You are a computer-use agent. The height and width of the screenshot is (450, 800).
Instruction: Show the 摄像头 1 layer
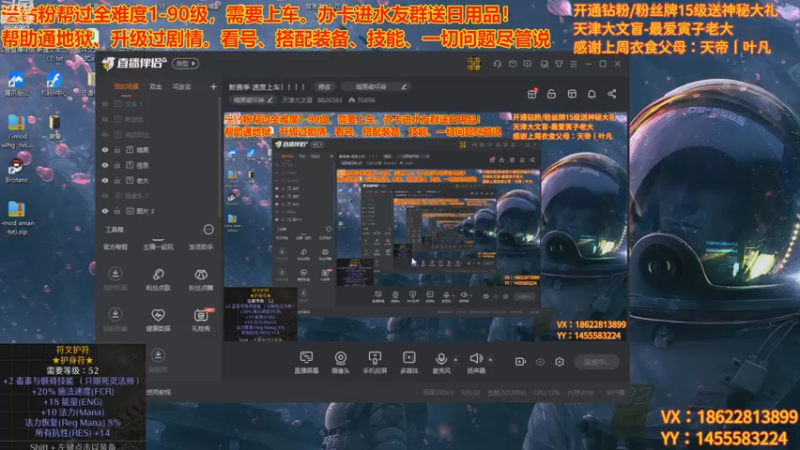click(x=105, y=196)
